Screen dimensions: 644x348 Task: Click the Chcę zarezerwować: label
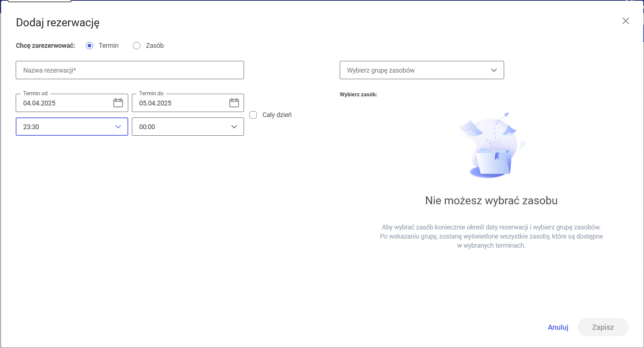[x=46, y=46]
